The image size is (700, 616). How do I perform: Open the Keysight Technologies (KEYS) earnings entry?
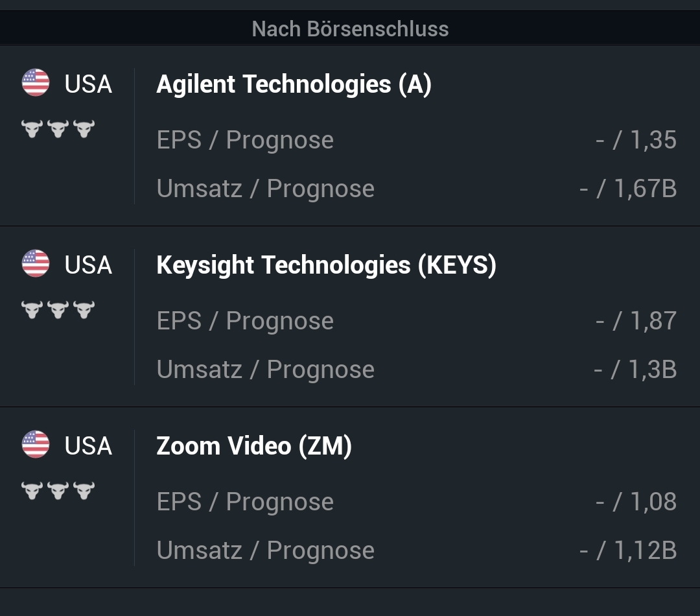tap(326, 265)
